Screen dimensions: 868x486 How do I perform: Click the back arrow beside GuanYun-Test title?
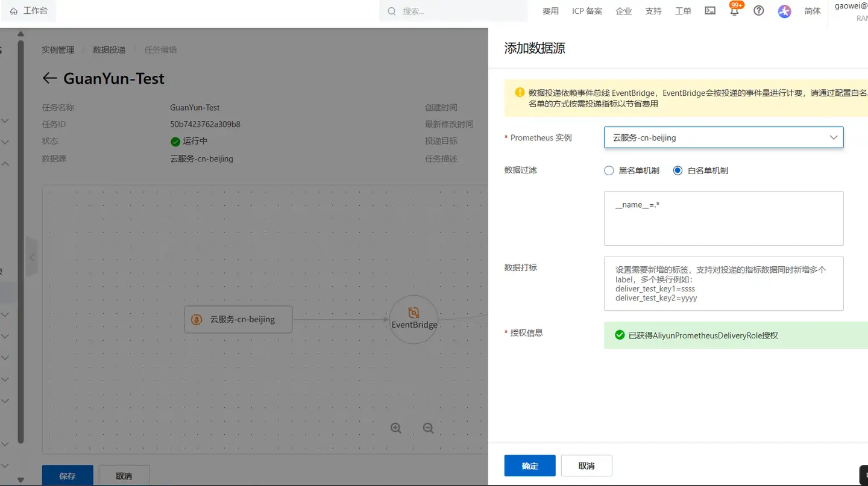[x=50, y=78]
